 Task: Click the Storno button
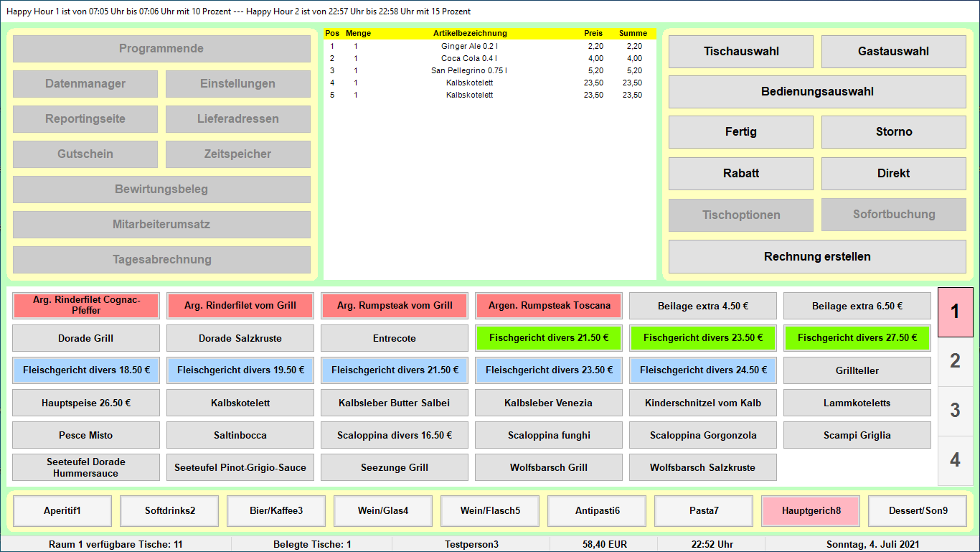pyautogui.click(x=893, y=132)
